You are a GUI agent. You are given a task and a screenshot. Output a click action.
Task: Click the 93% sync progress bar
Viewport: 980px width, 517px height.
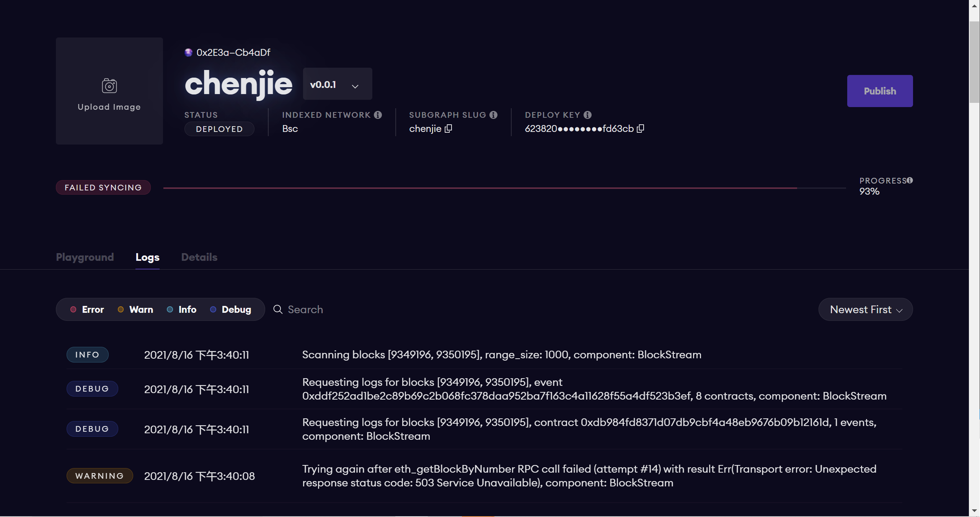point(497,188)
